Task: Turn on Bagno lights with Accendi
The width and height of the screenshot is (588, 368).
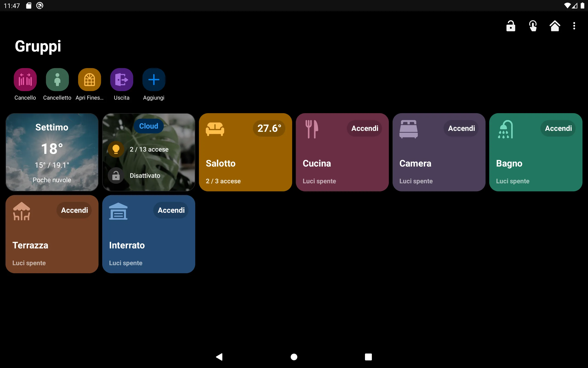Action: (558, 128)
